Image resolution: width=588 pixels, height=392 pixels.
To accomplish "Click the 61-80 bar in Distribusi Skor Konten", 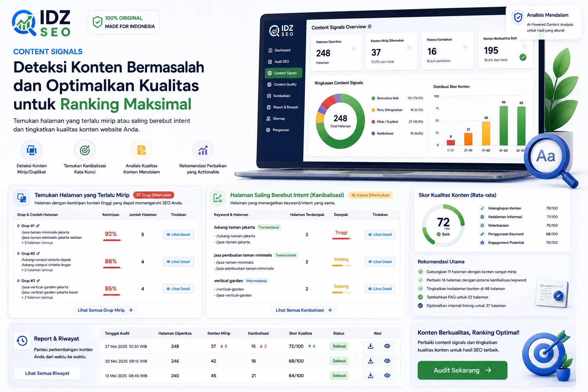I will point(504,126).
